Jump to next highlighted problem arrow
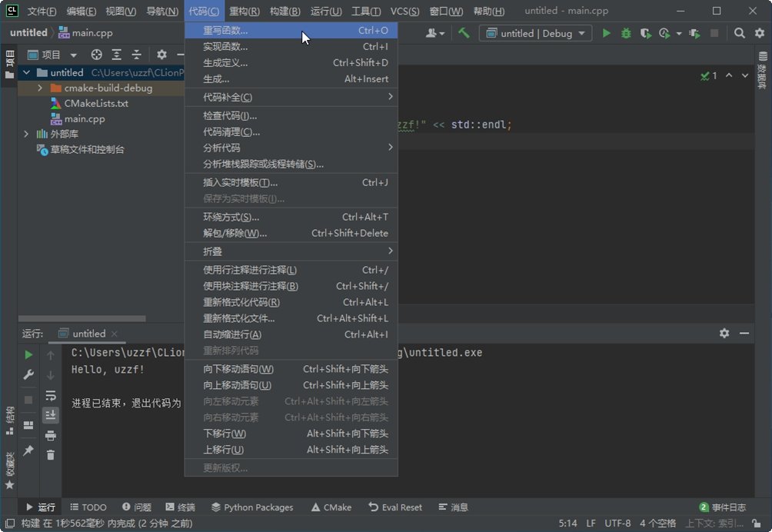This screenshot has width=772, height=532. point(745,75)
